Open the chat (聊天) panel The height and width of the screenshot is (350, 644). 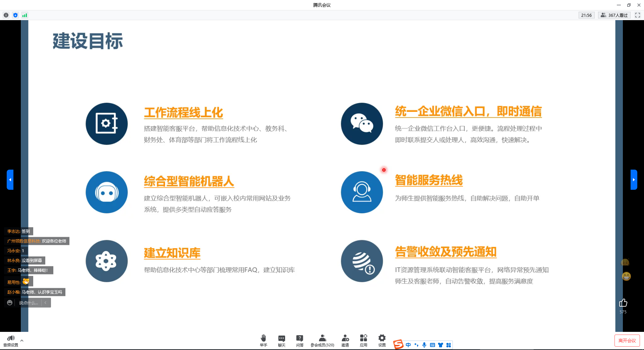[x=281, y=340]
